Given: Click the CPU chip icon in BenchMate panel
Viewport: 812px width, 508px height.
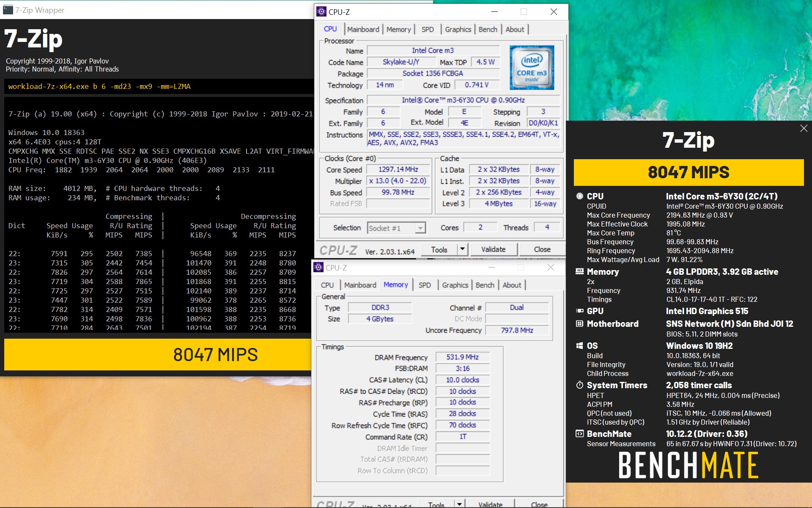Looking at the screenshot, I should [x=579, y=196].
